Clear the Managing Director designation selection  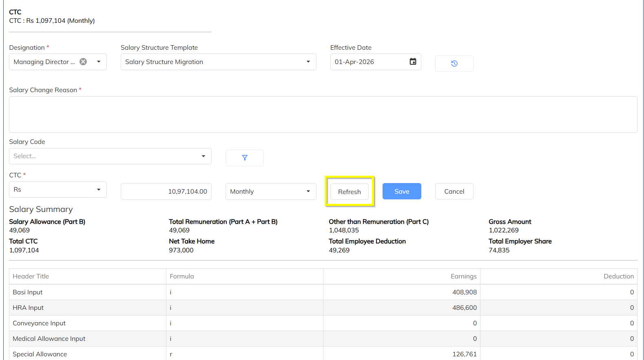(83, 62)
